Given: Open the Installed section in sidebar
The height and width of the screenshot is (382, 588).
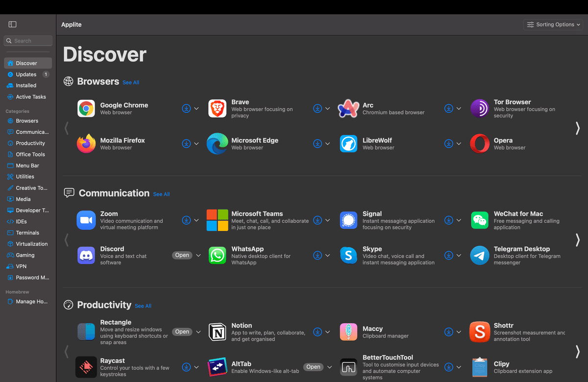Looking at the screenshot, I should 28,85.
